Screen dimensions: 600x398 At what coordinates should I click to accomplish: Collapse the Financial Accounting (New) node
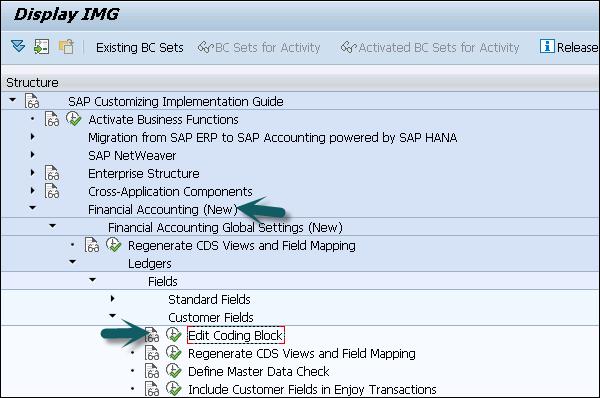(33, 208)
